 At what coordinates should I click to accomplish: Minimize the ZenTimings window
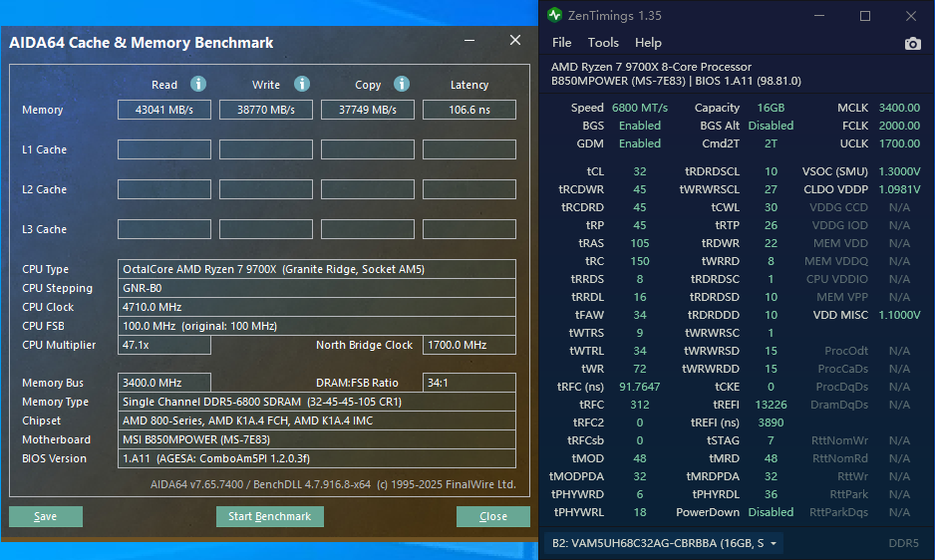(x=819, y=16)
